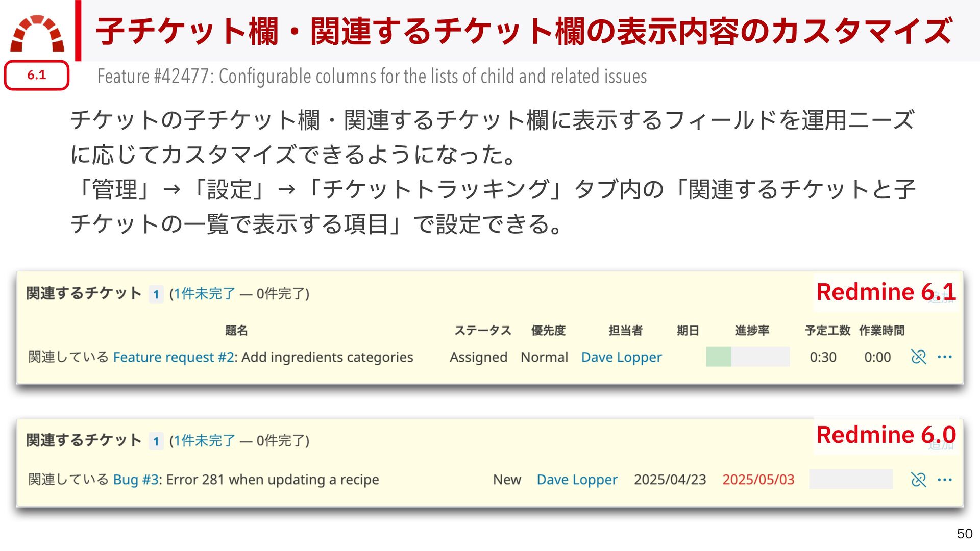The image size is (980, 551).
Task: Click the unlink relation icon in Redmine 6.1 row
Action: [918, 357]
